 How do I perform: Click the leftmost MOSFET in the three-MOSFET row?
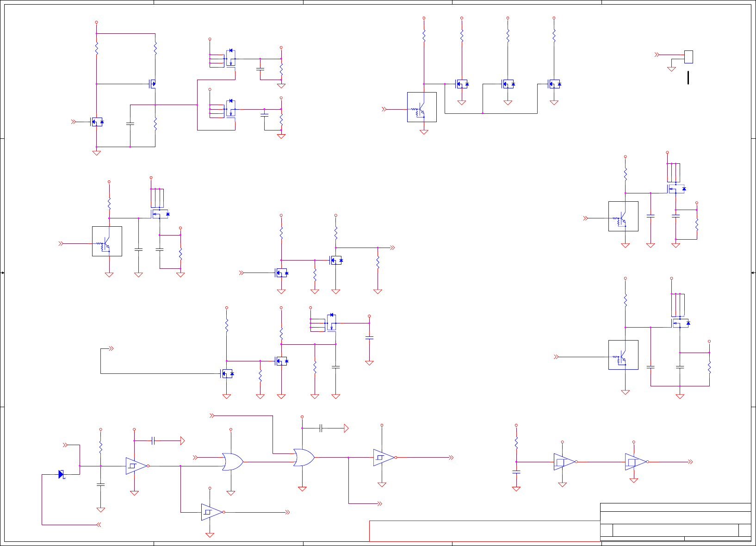point(462,84)
